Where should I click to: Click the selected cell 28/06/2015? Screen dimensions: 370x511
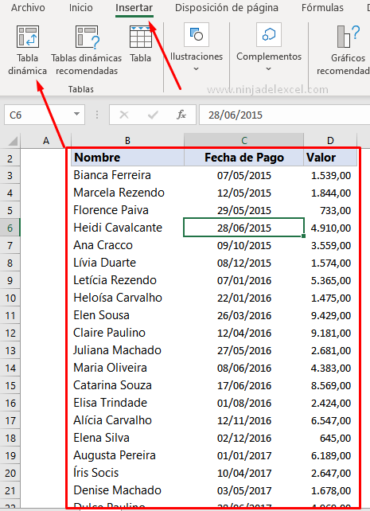click(x=244, y=228)
